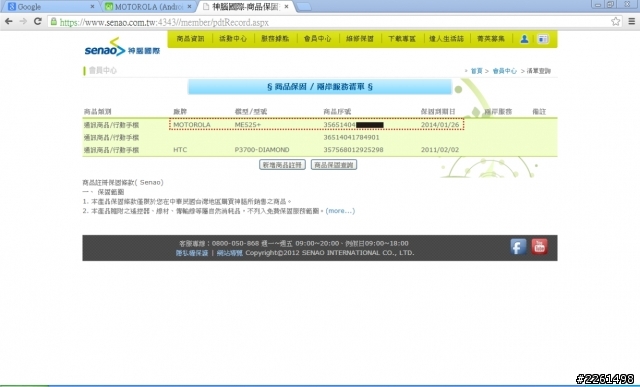This screenshot has height=387, width=640.
Task: Click 保固到期日 column header
Action: [438, 111]
